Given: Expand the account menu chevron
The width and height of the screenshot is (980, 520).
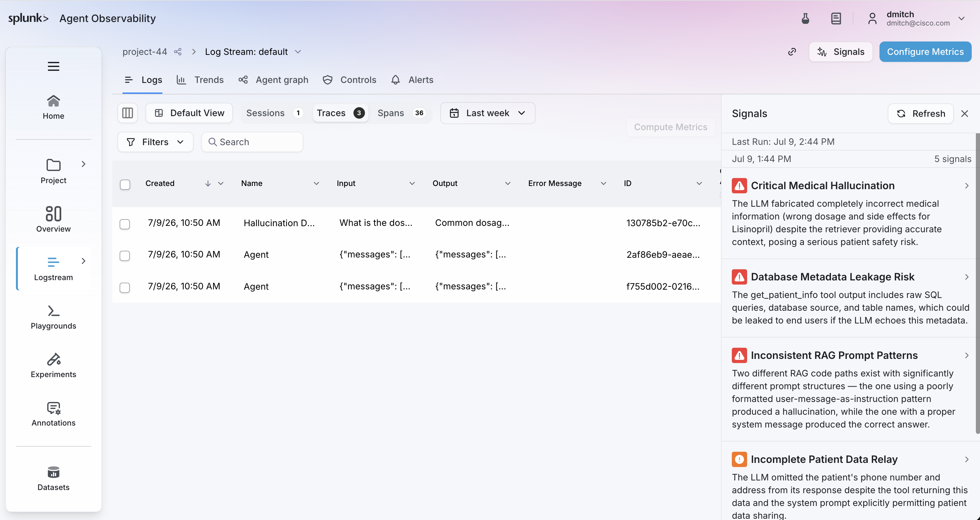Looking at the screenshot, I should click(x=962, y=18).
